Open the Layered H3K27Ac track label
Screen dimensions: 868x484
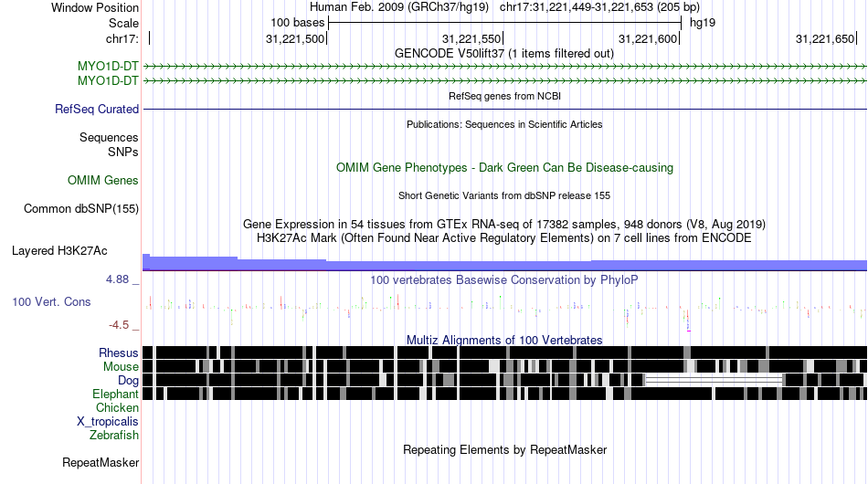click(59, 250)
